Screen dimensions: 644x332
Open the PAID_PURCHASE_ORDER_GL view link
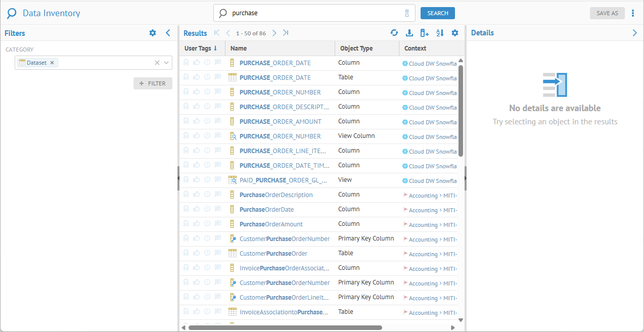tap(283, 180)
